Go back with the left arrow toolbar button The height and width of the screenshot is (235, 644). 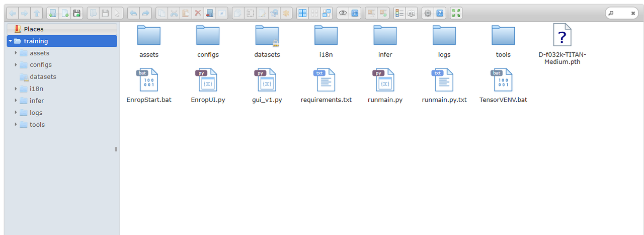coord(12,13)
